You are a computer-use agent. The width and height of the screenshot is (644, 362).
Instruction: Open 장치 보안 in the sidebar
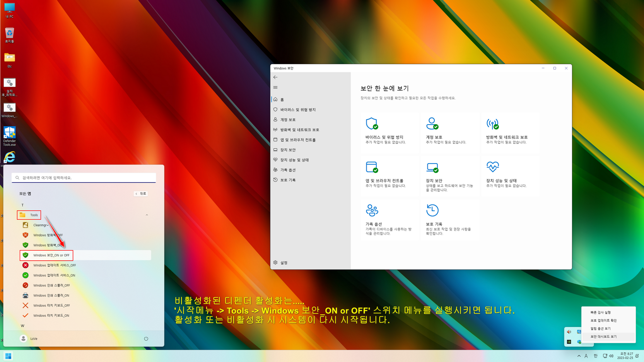tap(311, 150)
